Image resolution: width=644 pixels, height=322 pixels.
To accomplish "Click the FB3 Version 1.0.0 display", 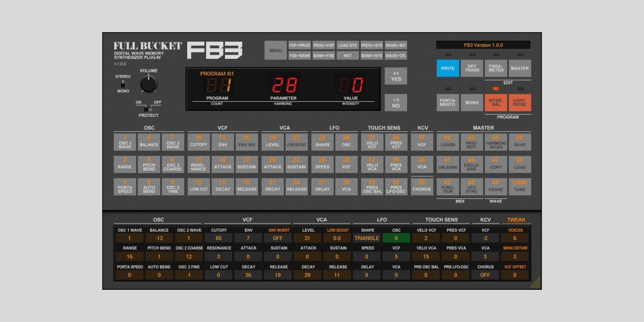I will (x=483, y=45).
